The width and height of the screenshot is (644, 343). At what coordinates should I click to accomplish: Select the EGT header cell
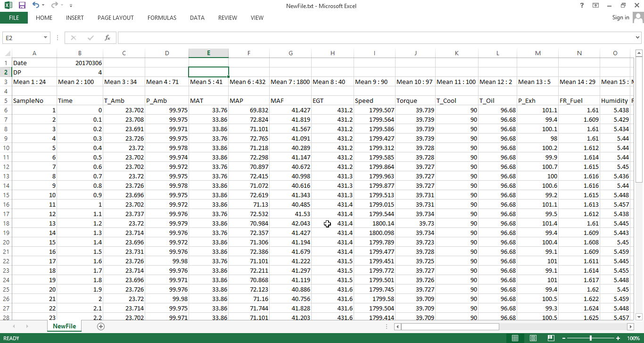[x=332, y=100]
